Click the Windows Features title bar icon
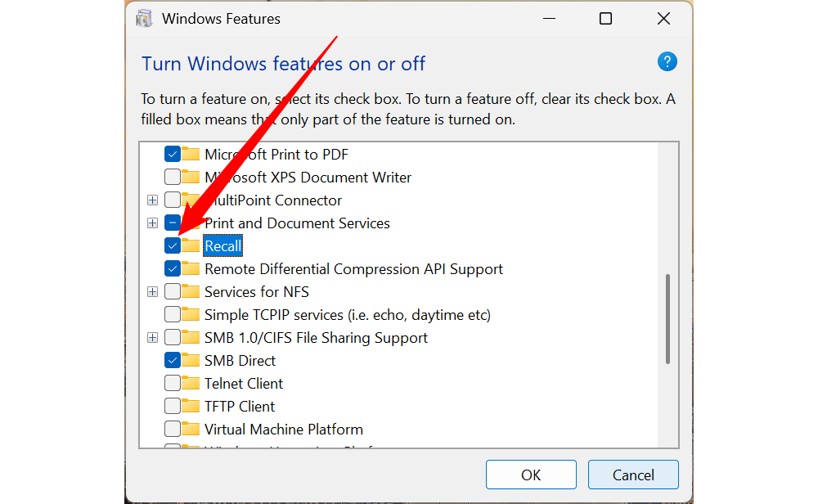This screenshot has width=818, height=504. [x=144, y=19]
